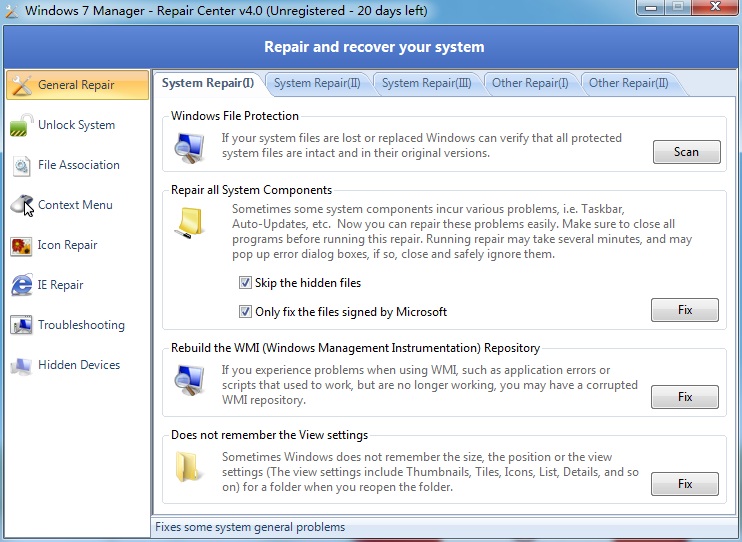Viewport: 742px width, 542px height.
Task: Click the Windows 7 Manager title bar icon
Action: tap(12, 11)
